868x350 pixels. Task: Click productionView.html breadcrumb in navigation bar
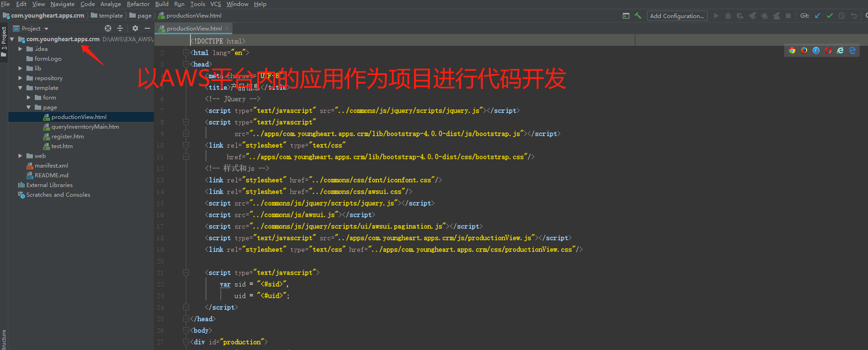[x=190, y=15]
